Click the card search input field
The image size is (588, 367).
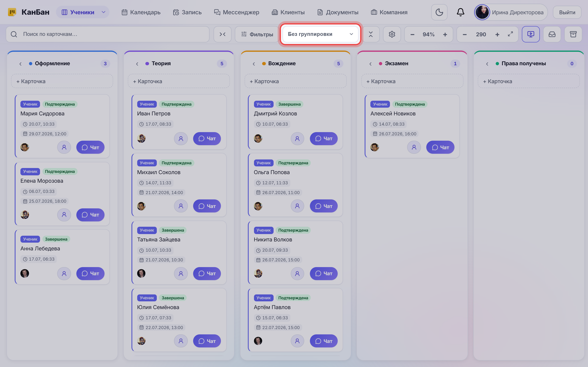coord(108,34)
